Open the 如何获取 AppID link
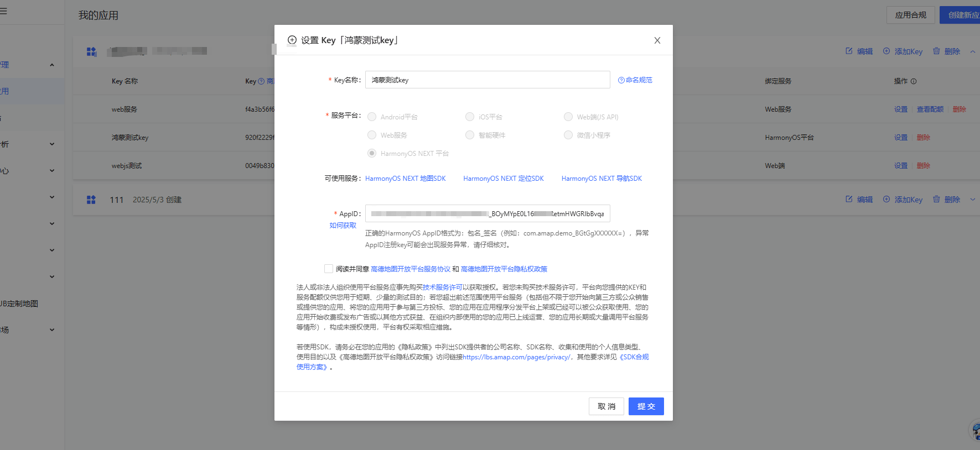Image resolution: width=980 pixels, height=450 pixels. (343, 226)
